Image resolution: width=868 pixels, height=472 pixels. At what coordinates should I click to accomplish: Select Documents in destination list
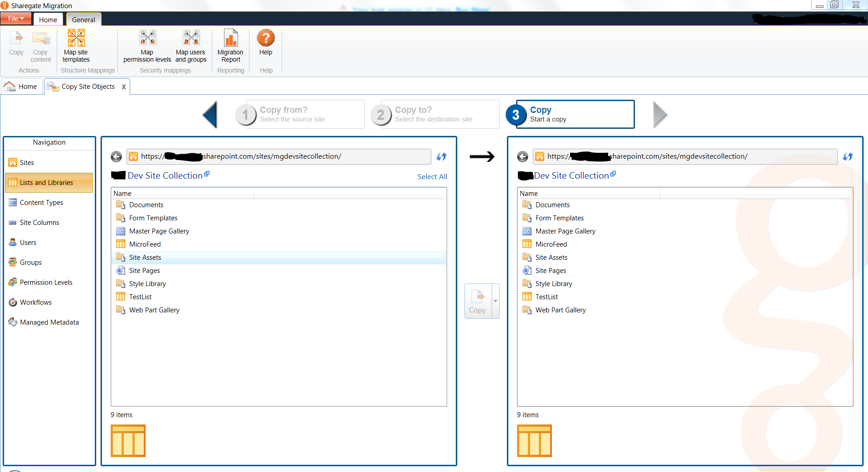pyautogui.click(x=685, y=205)
